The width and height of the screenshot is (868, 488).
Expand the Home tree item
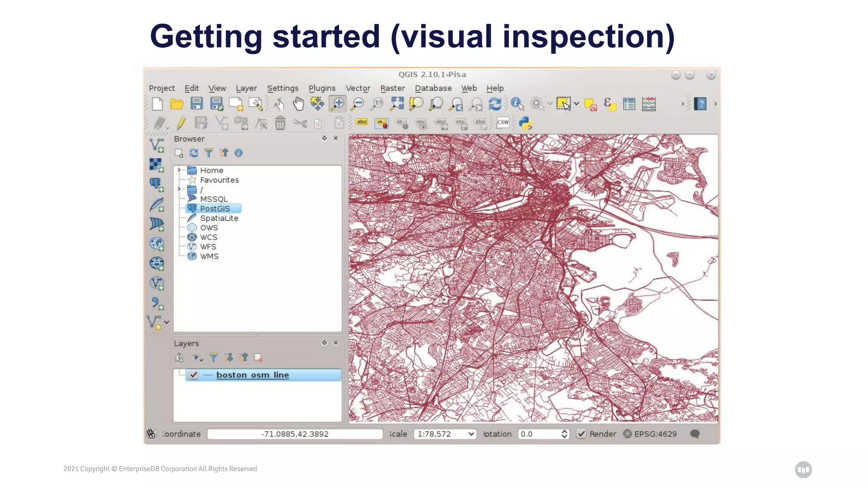point(179,170)
